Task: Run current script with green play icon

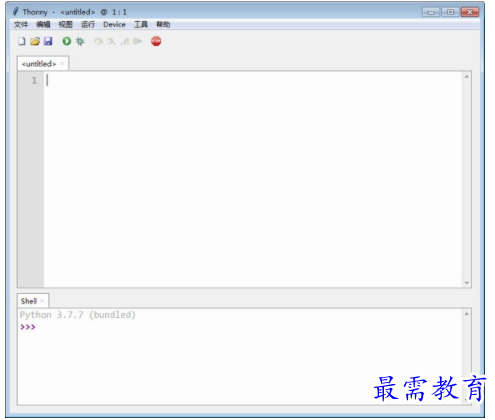Action: click(x=67, y=41)
